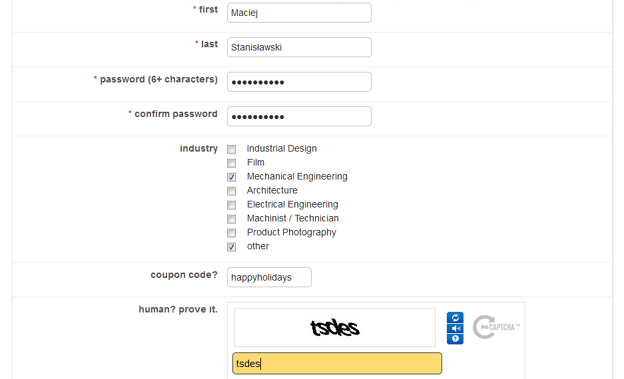The height and width of the screenshot is (379, 624).
Task: Uncheck the other industry checkbox
Action: click(231, 246)
